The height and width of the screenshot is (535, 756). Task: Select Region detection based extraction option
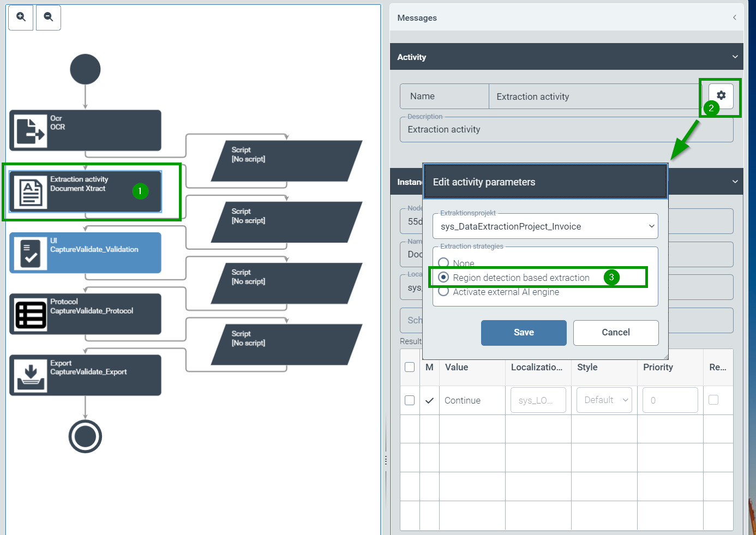(444, 278)
